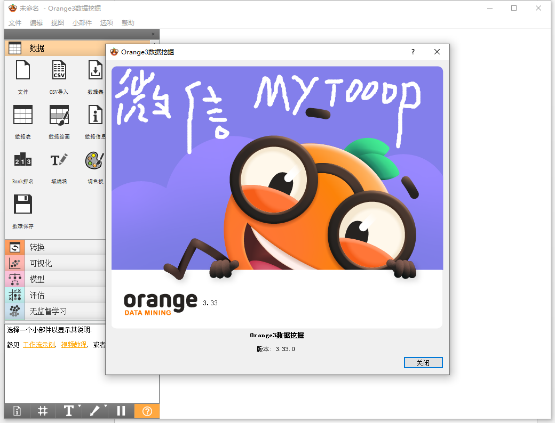This screenshot has height=423, width=555.
Task: Open the 选项 menu
Action: [x=106, y=23]
